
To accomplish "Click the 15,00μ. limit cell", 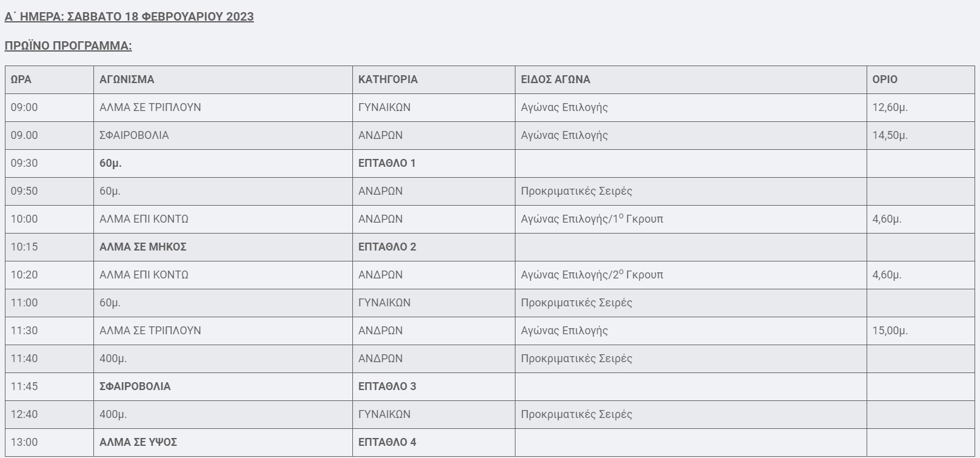I will tap(890, 331).
